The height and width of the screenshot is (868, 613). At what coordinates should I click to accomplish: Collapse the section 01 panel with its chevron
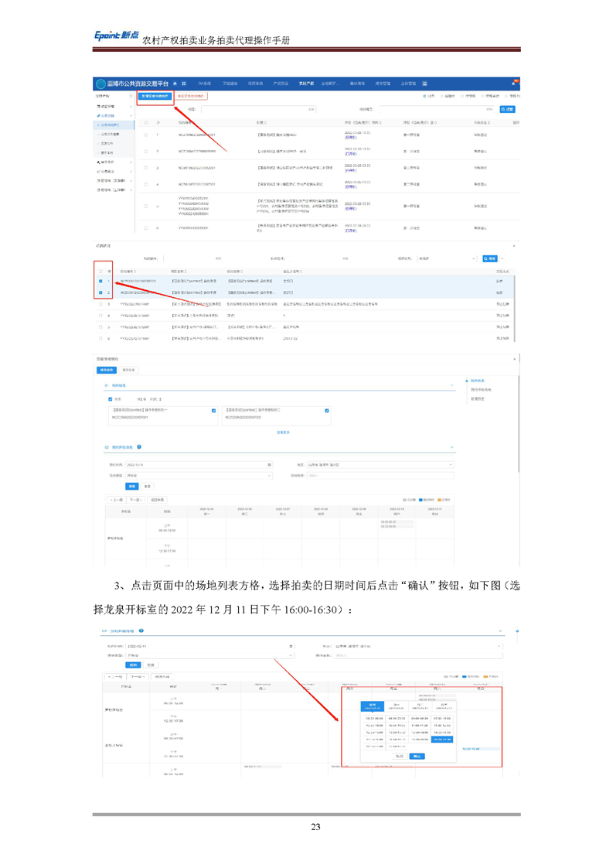451,385
